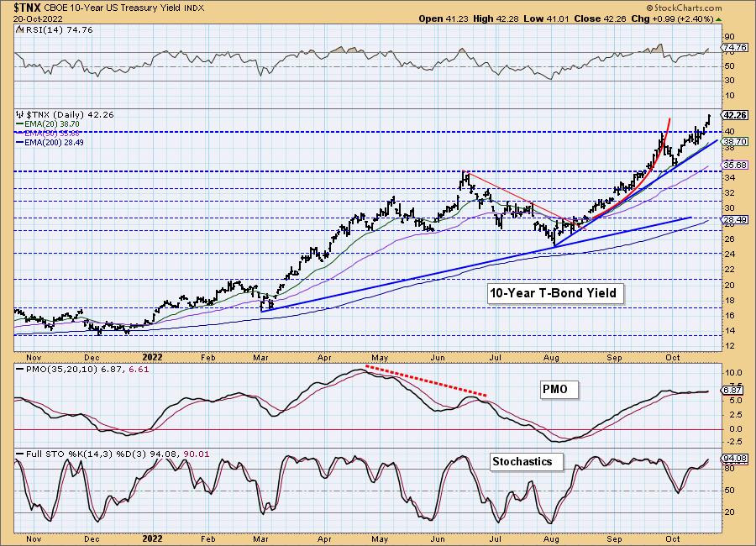Click the red dotted divergence line in PMO panel
Viewport: 756px width, 546px height.
click(x=427, y=381)
